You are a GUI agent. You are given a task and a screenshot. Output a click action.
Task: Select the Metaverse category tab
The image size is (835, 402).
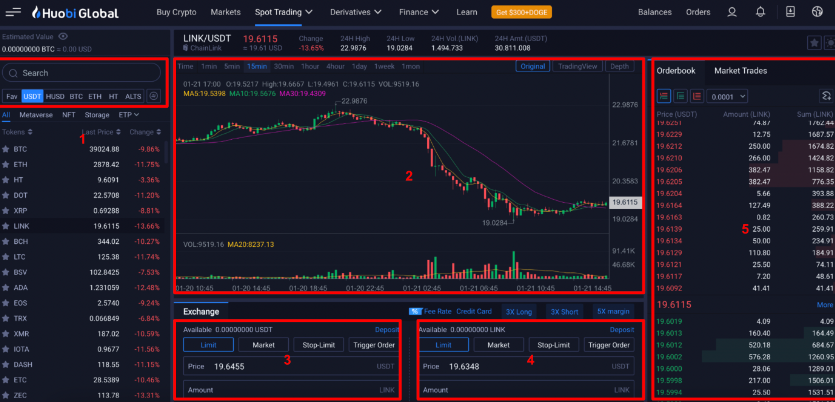pos(36,115)
